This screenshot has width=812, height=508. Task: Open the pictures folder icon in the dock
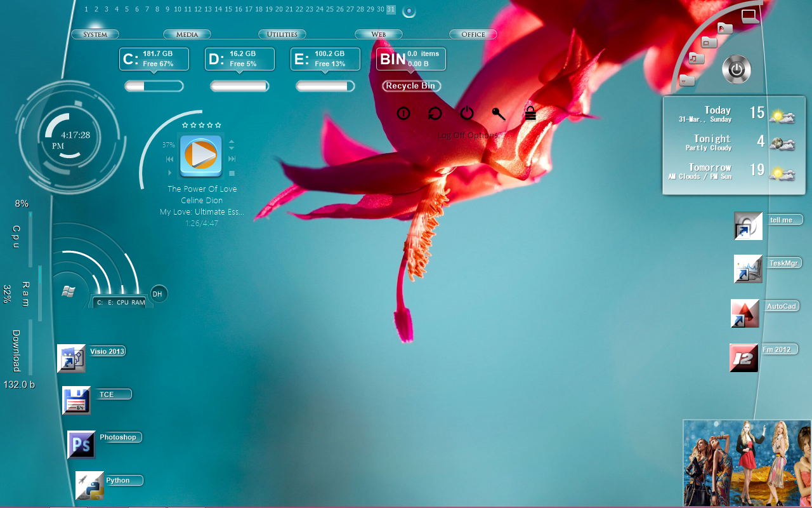click(x=709, y=43)
